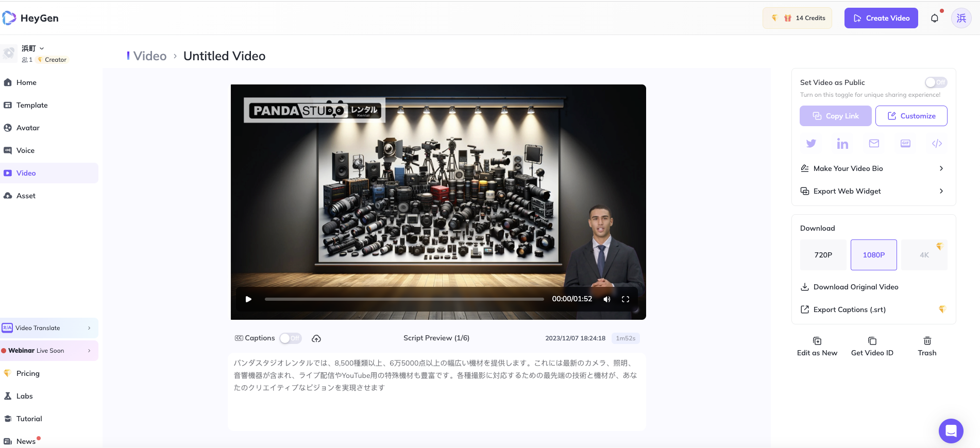
Task: Open Avatar in sidebar
Action: click(x=49, y=128)
